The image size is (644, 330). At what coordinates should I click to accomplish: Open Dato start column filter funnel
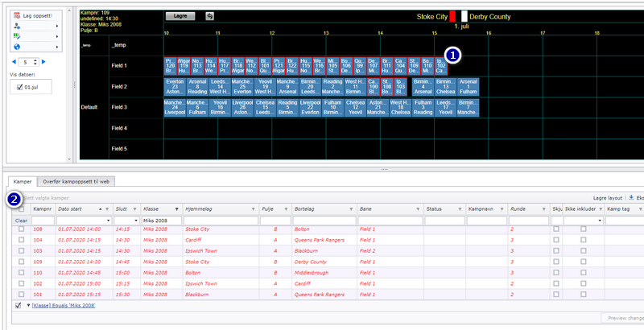(107, 209)
